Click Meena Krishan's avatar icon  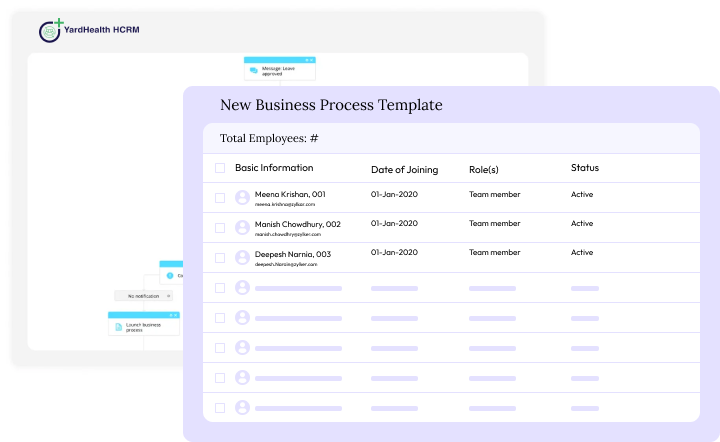pos(242,197)
